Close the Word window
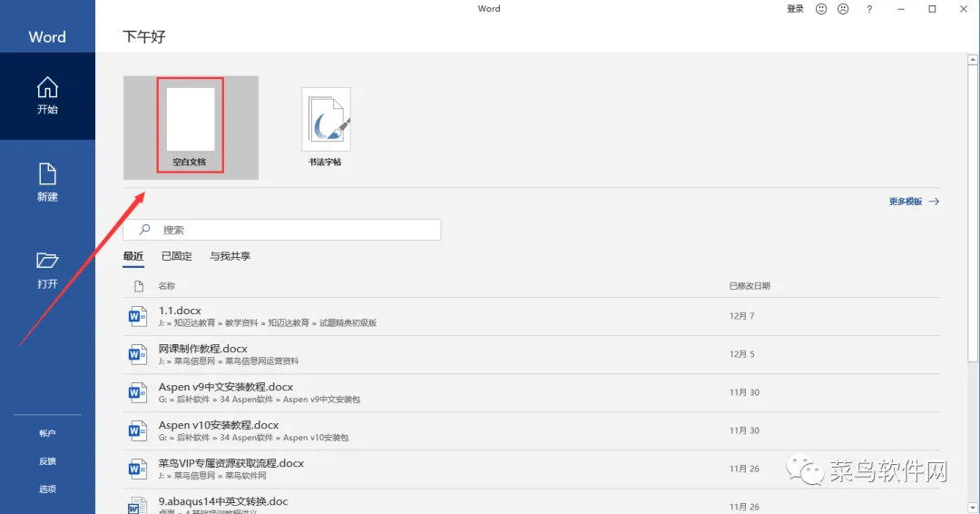The height and width of the screenshot is (514, 980). (x=964, y=9)
